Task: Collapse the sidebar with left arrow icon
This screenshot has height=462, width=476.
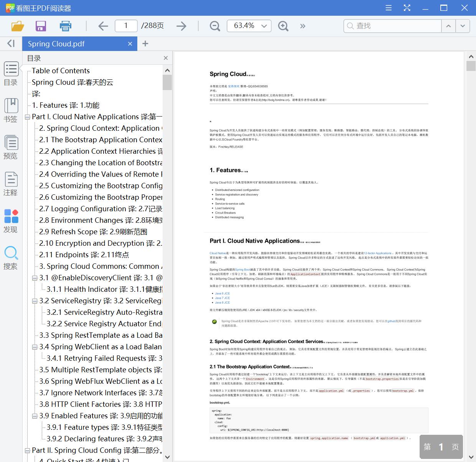Action: [11, 43]
